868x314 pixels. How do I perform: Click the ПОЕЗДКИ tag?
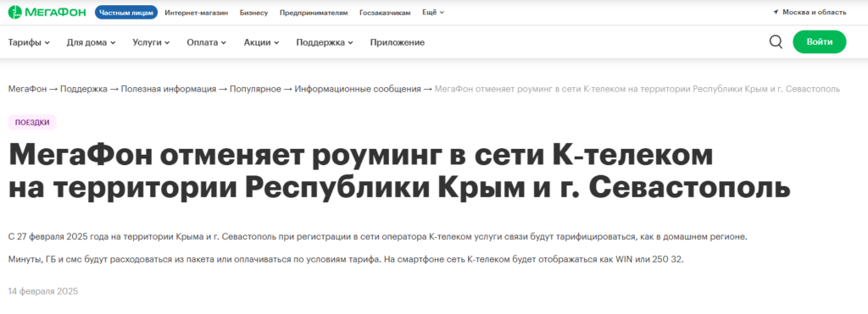(32, 123)
